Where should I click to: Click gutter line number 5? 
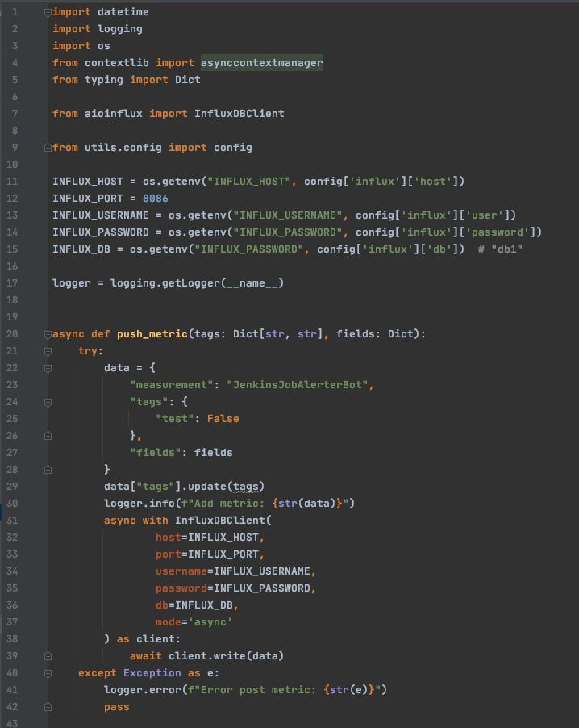pos(15,80)
